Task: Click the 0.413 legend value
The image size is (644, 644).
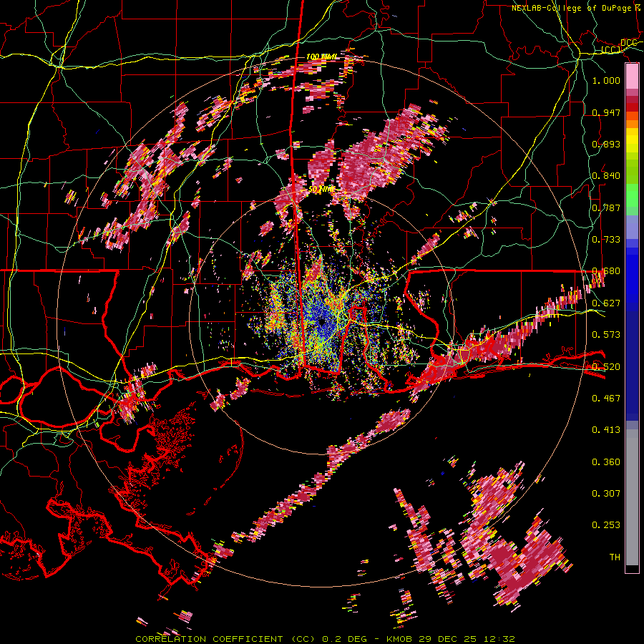Action: [x=606, y=429]
